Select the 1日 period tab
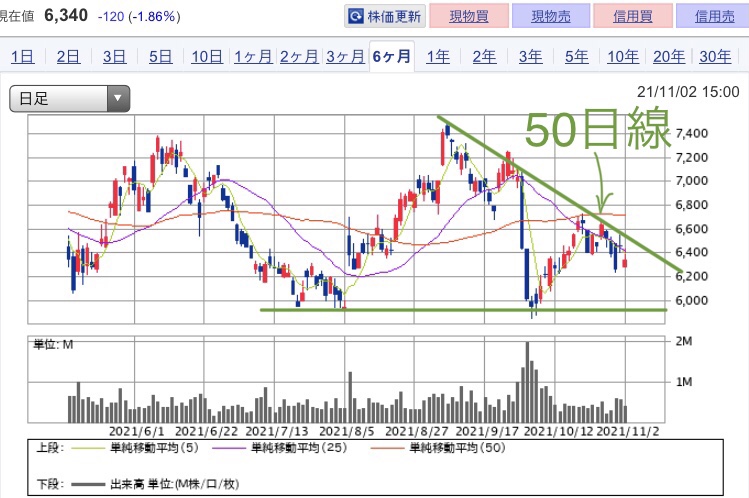This screenshot has height=498, width=749. pyautogui.click(x=22, y=57)
